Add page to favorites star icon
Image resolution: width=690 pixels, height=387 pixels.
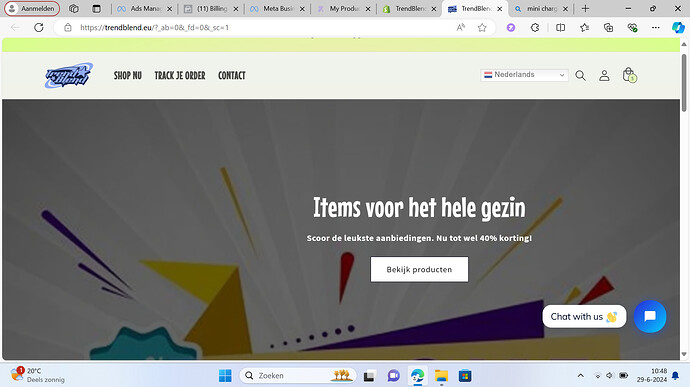tap(482, 27)
